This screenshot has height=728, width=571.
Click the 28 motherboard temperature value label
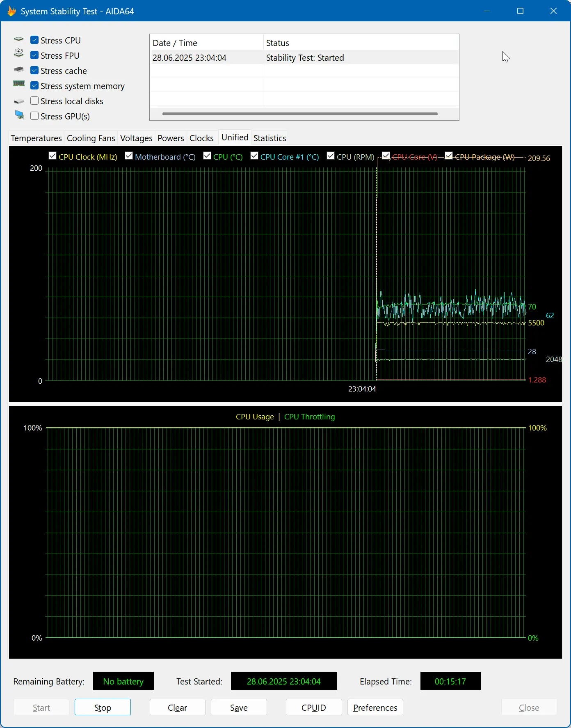pyautogui.click(x=532, y=351)
